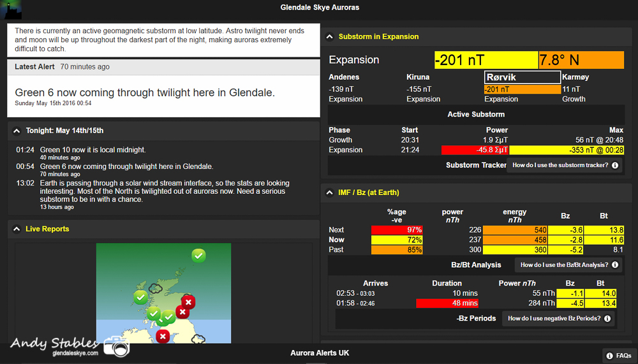Click the Expansion phase start time 21:24
This screenshot has width=638, height=364.
(410, 150)
